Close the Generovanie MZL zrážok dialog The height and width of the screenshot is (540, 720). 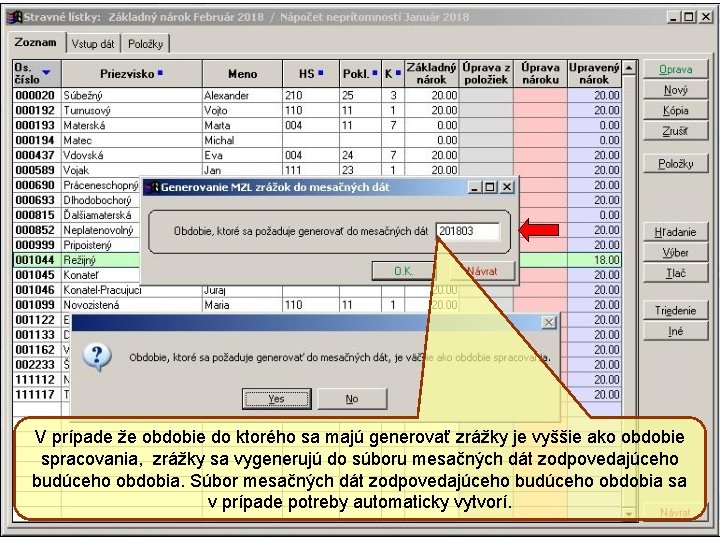[506, 187]
